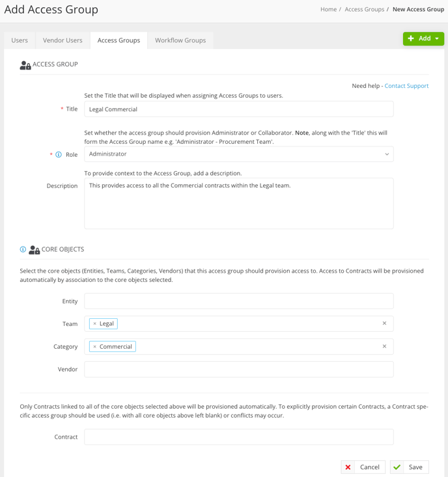Remove the Commercial tag from Category field

94,346
